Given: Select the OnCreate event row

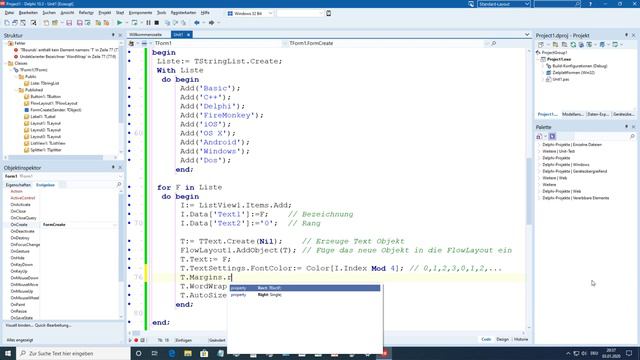Looking at the screenshot, I should 62,224.
